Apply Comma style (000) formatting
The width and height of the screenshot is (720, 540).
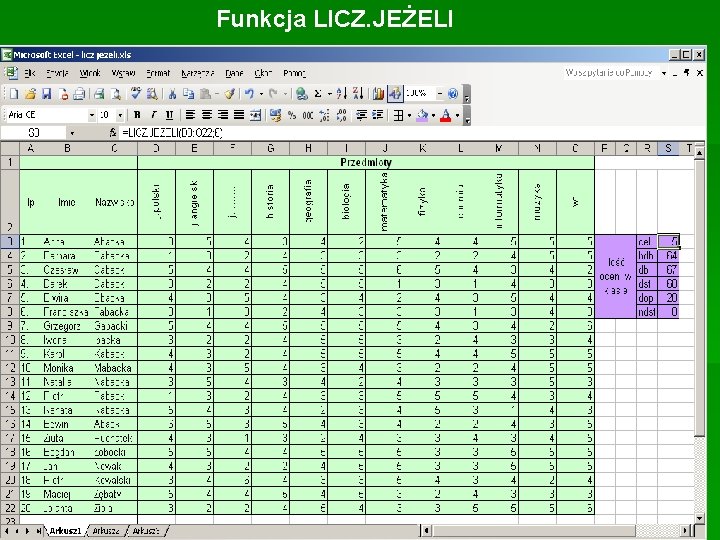(308, 115)
